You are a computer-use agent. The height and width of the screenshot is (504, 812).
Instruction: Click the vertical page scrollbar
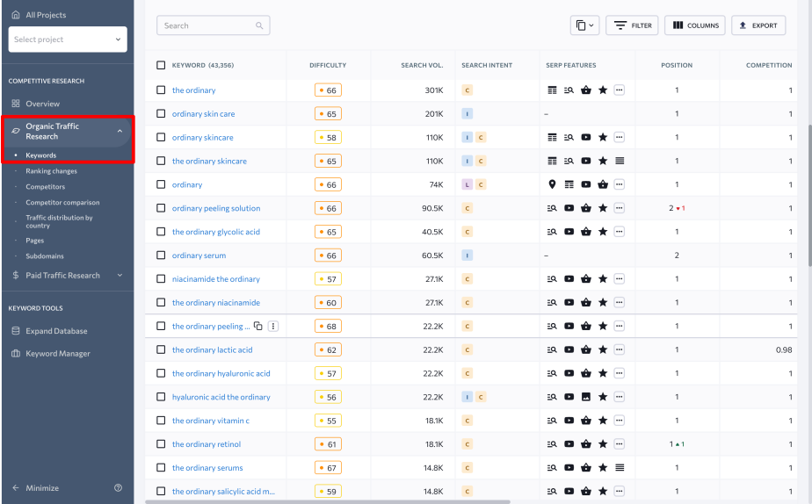[x=809, y=196]
